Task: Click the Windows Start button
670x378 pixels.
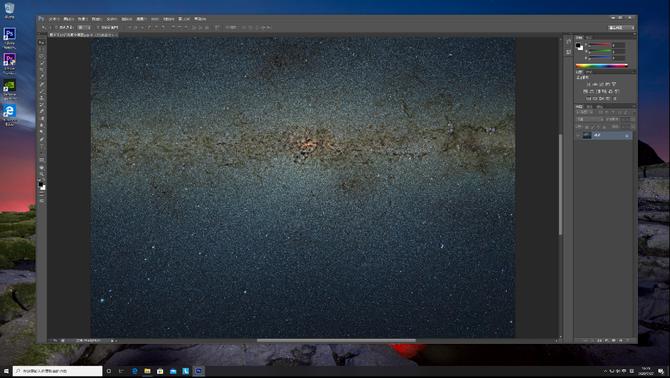Action: (6, 371)
